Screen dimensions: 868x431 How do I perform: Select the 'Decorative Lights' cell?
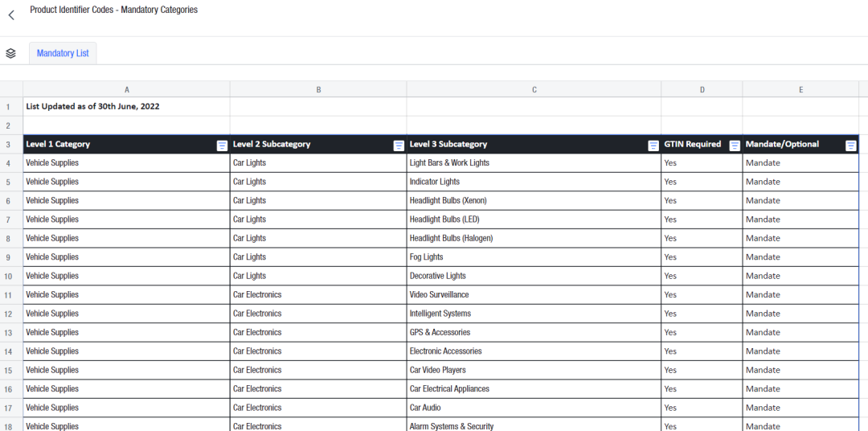point(534,276)
